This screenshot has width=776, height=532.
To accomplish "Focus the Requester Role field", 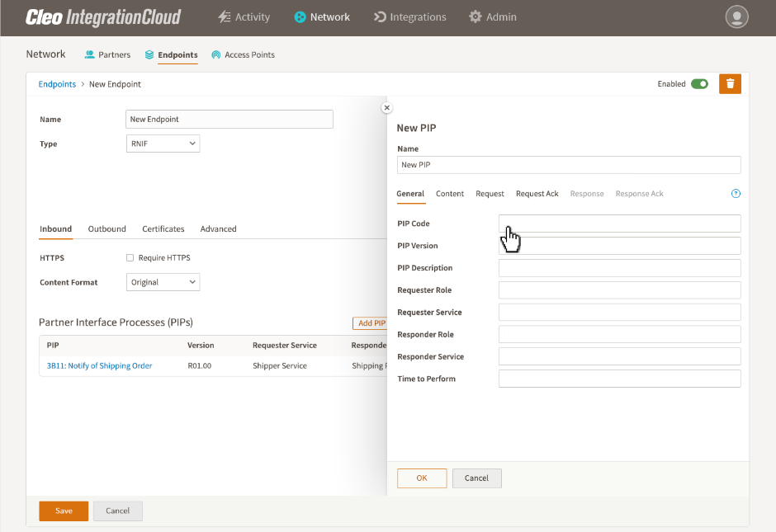I will coord(620,290).
